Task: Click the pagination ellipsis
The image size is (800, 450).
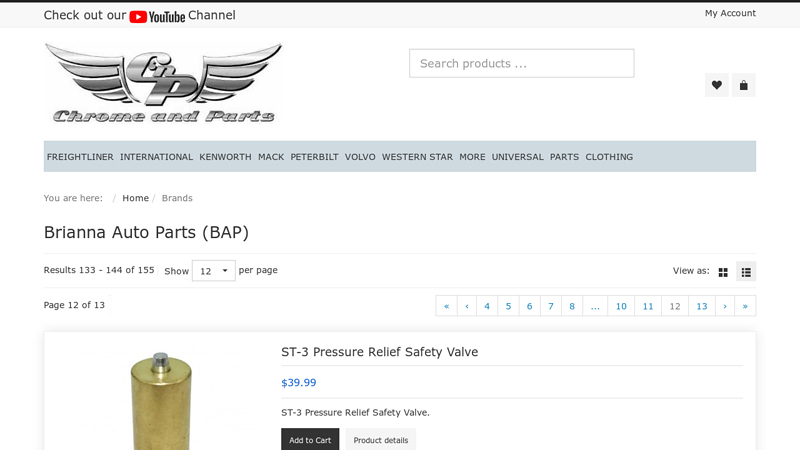Action: pos(595,306)
